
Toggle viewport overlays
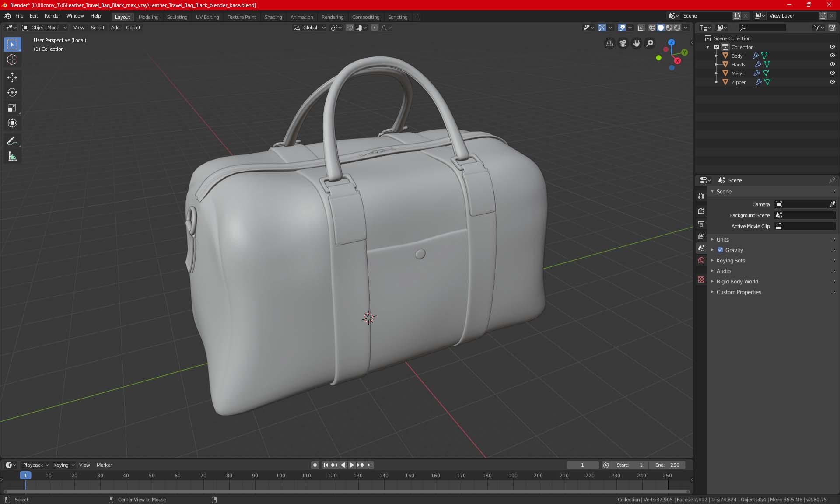pyautogui.click(x=621, y=28)
